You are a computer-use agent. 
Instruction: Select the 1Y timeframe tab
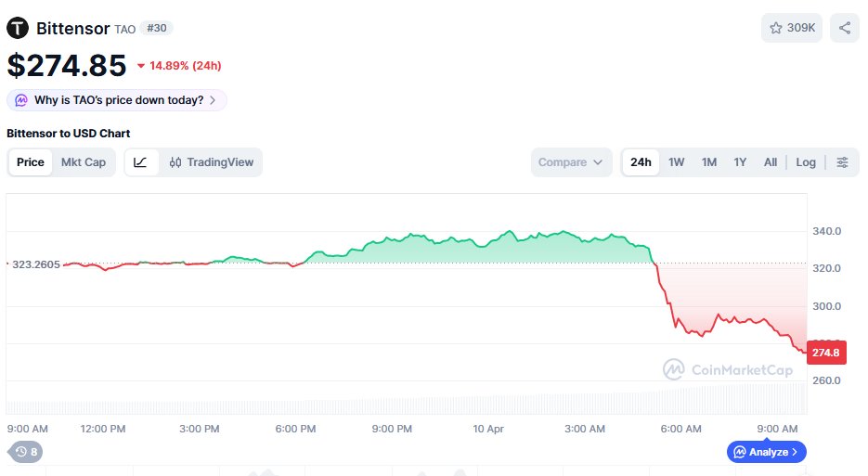[740, 162]
